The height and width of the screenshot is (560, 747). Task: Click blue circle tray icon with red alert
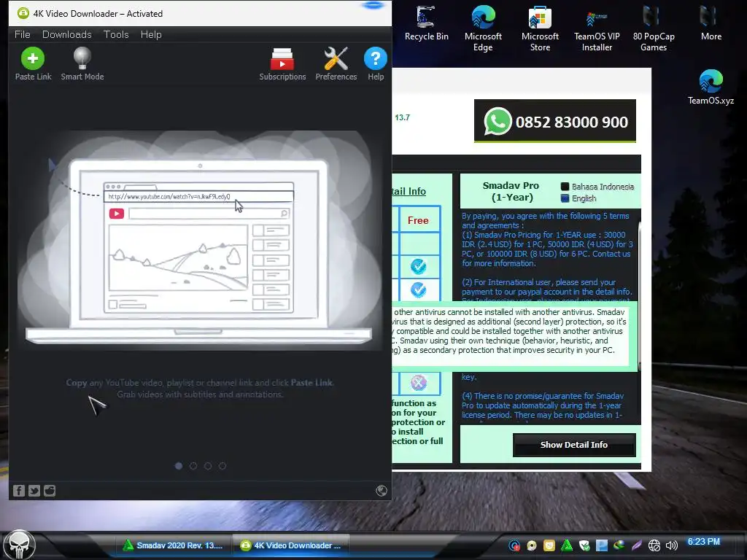(514, 545)
